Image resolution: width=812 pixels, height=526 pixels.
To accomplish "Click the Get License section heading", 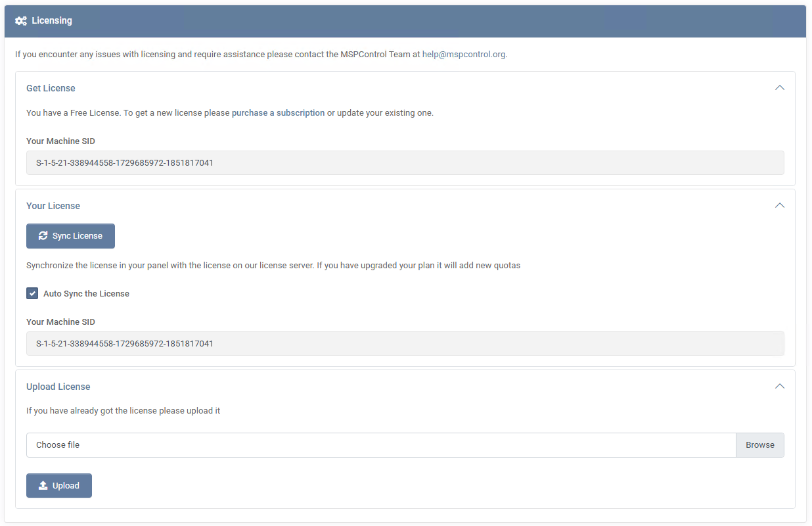I will tap(51, 88).
